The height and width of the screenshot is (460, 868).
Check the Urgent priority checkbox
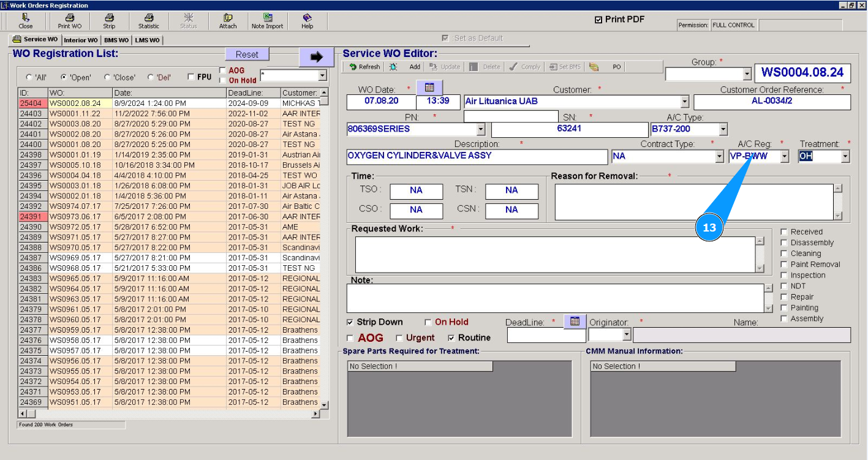pyautogui.click(x=399, y=338)
